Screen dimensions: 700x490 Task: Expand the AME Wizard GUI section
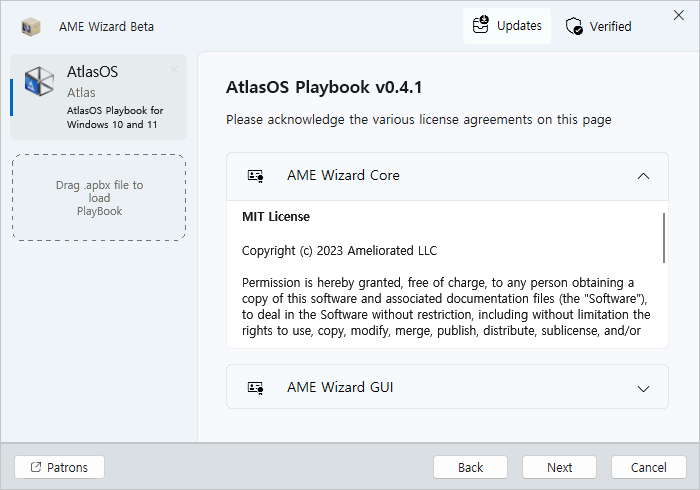point(643,389)
